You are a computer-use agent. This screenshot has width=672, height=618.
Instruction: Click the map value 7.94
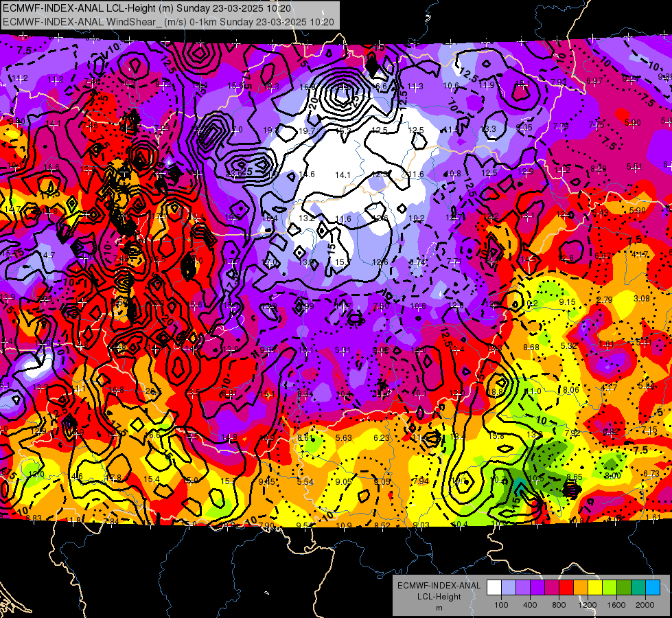tap(420, 481)
